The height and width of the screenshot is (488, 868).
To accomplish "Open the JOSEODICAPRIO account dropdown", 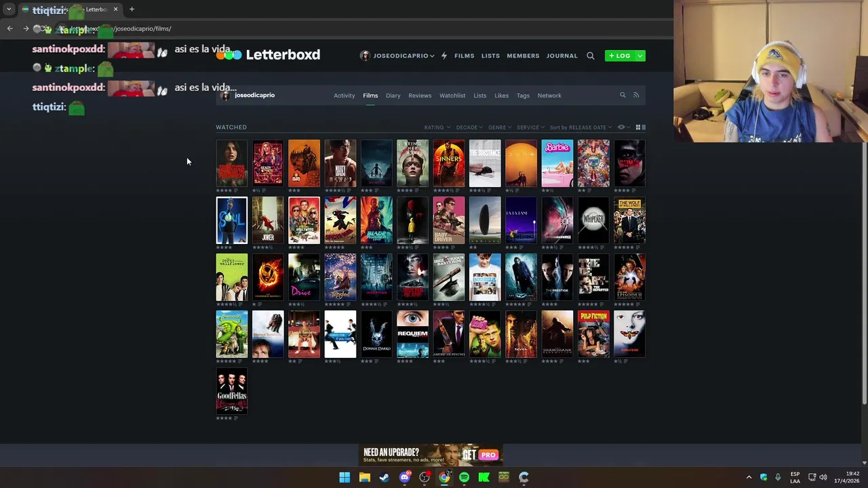I will [x=397, y=56].
